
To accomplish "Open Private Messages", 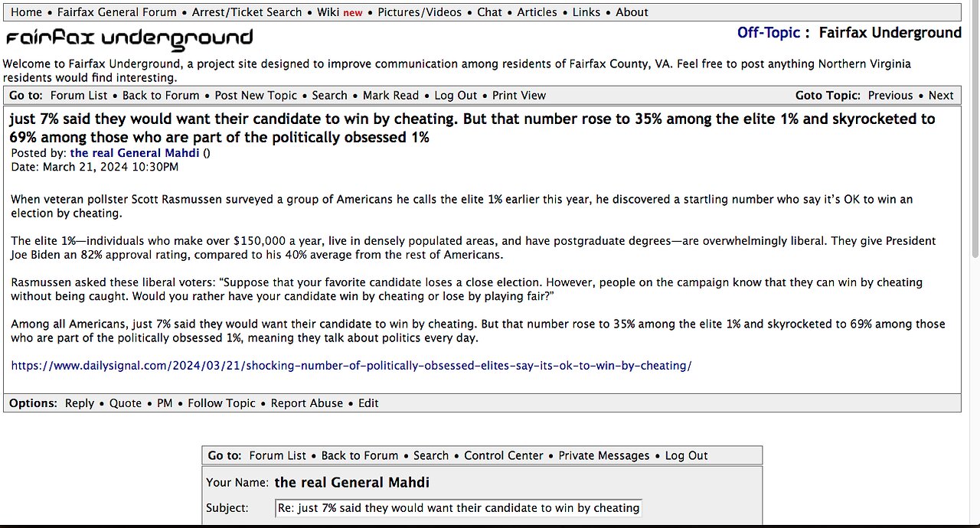I will point(604,455).
